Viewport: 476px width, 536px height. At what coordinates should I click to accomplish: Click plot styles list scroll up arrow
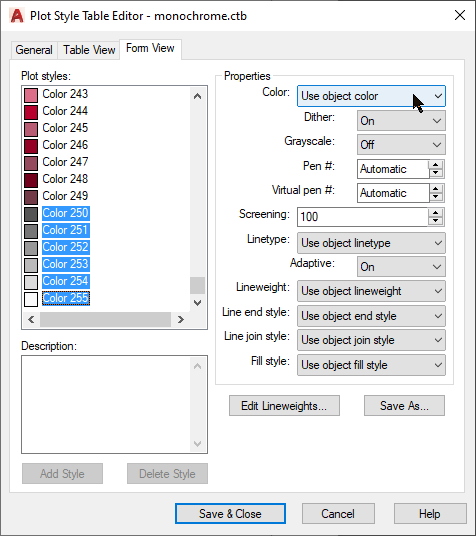(x=197, y=96)
